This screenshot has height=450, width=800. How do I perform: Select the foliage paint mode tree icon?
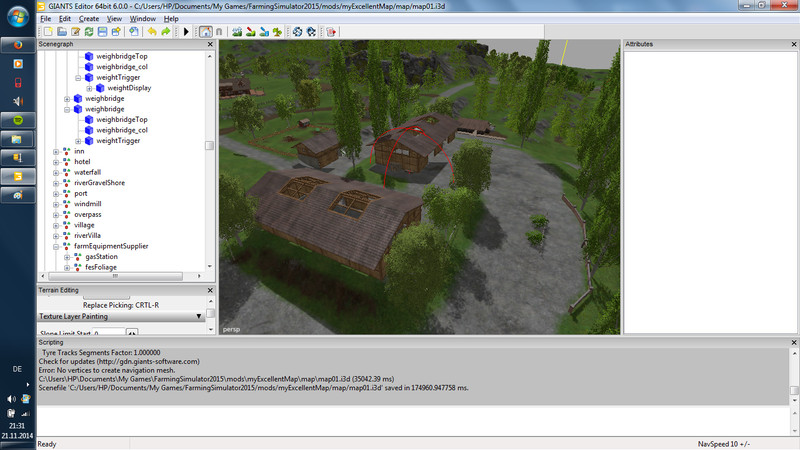[277, 32]
